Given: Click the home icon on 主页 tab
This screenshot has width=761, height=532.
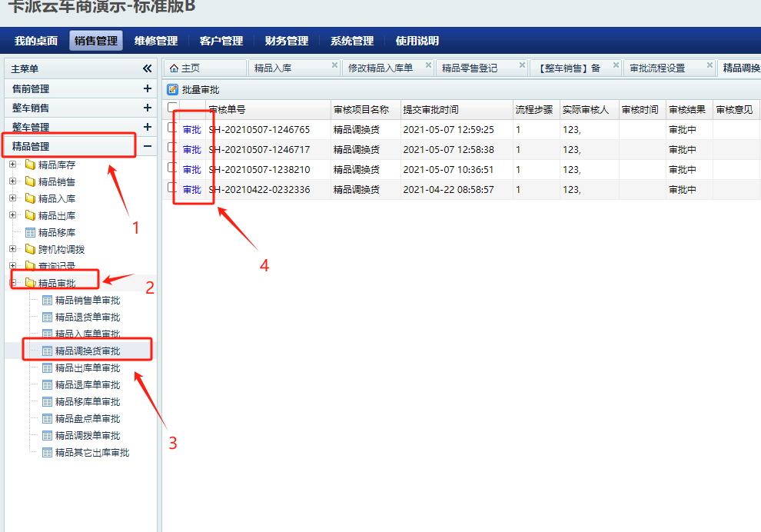Looking at the screenshot, I should coord(174,68).
